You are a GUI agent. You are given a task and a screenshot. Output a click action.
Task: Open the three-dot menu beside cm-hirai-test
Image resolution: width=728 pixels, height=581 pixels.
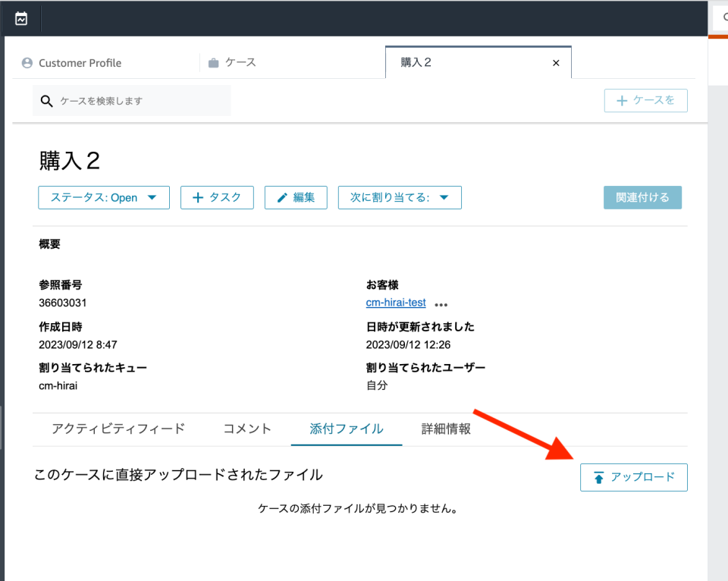pos(441,305)
